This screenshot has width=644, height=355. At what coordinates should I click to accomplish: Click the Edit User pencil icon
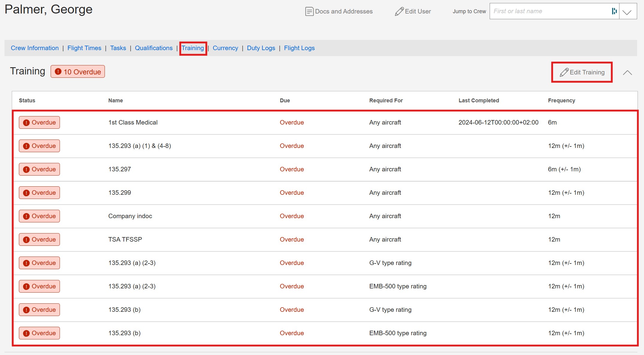[x=399, y=11]
